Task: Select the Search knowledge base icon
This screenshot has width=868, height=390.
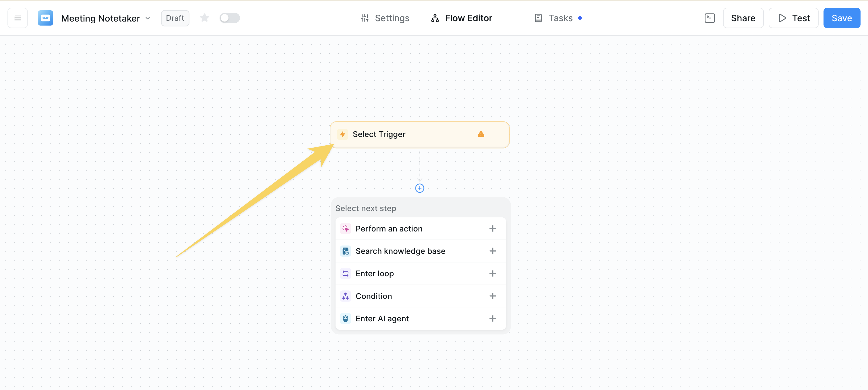Action: coord(345,251)
